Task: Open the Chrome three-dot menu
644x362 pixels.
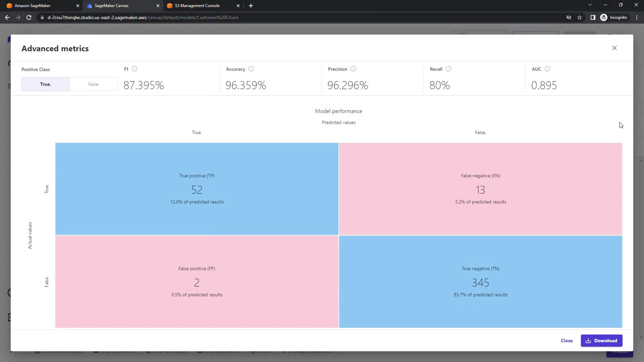Action: 637,17
